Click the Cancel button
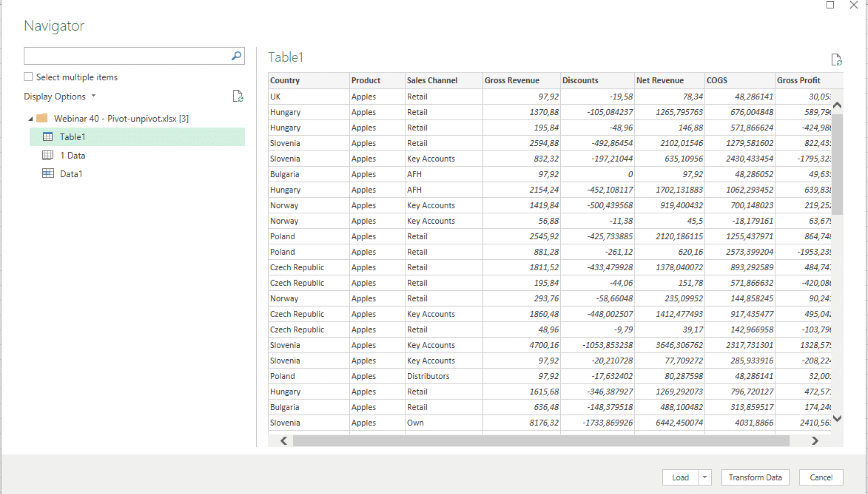The image size is (868, 494). [x=820, y=477]
